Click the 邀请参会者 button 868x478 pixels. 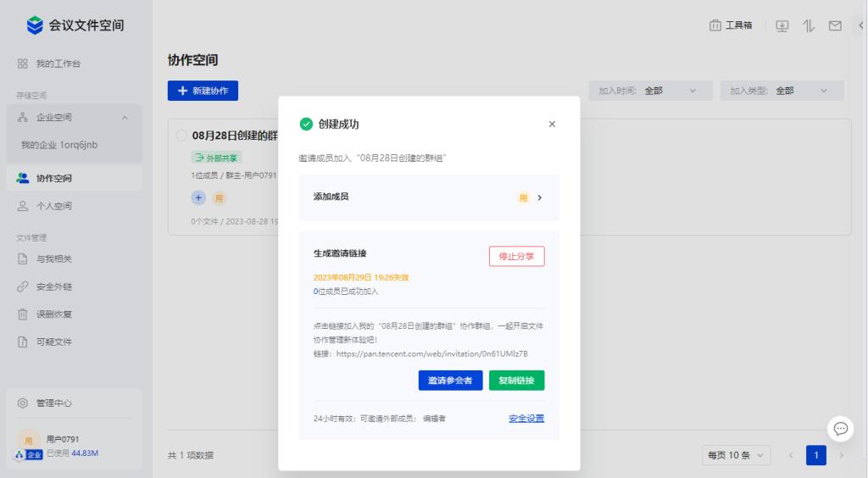[451, 380]
